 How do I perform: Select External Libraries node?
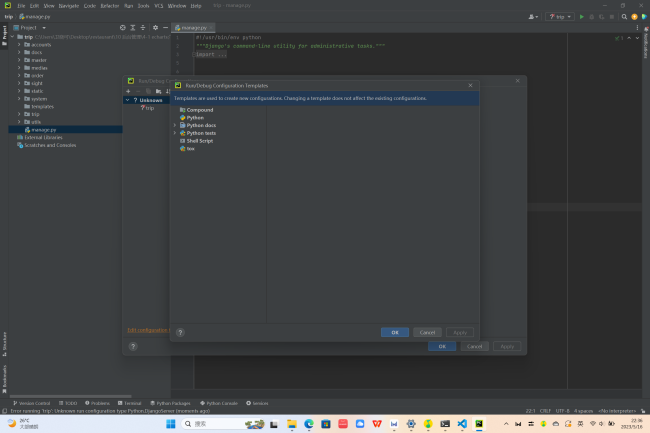(x=39, y=138)
